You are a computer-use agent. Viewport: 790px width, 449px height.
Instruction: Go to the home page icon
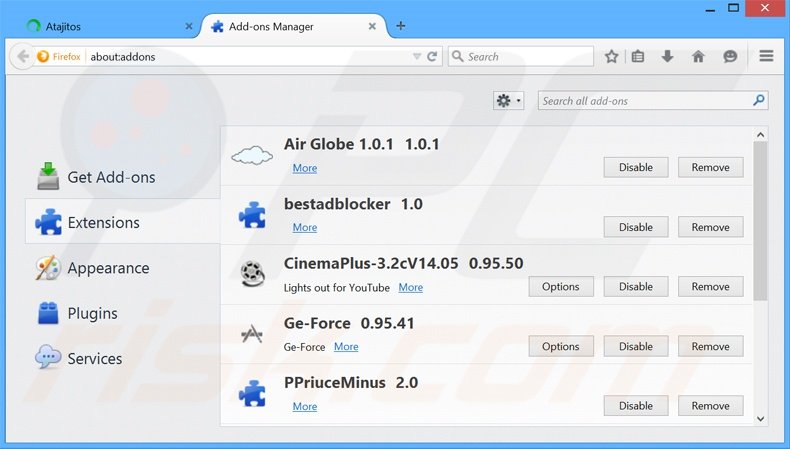click(x=698, y=56)
